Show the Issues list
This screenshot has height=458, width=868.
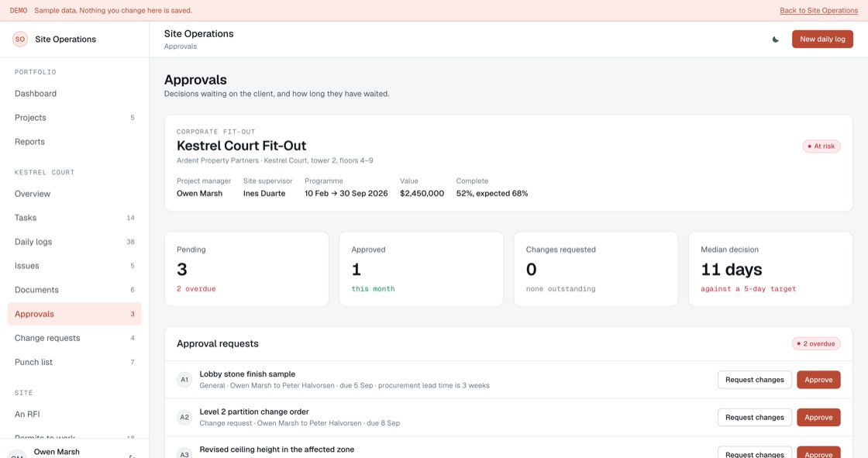(x=74, y=266)
